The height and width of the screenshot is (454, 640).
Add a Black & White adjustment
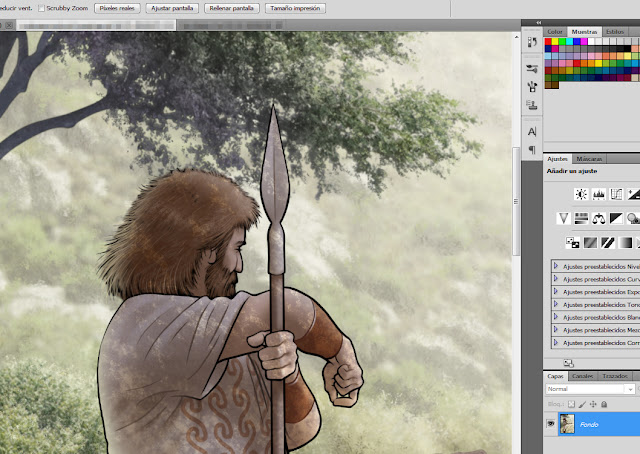coord(616,218)
